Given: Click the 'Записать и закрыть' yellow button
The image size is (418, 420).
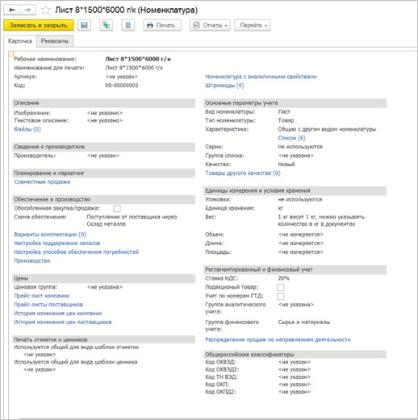Looking at the screenshot, I should 39,25.
